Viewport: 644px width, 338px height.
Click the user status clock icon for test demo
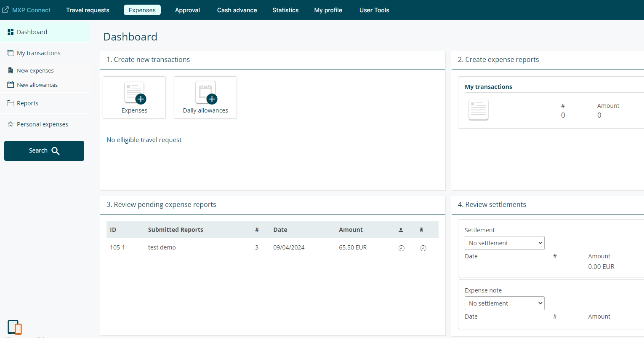pos(401,248)
